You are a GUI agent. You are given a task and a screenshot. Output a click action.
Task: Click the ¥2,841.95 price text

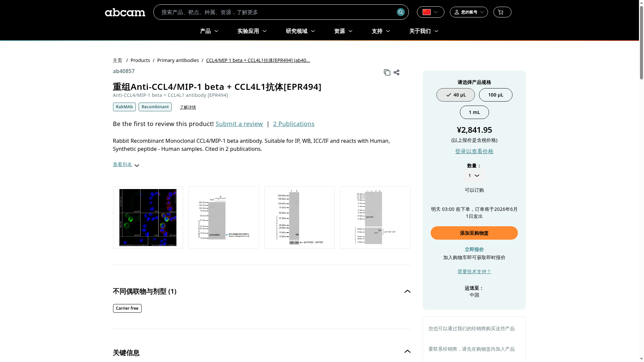474,130
